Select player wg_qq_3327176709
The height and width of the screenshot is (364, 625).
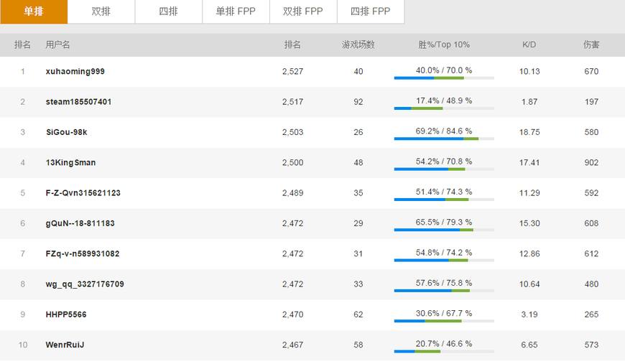[85, 284]
